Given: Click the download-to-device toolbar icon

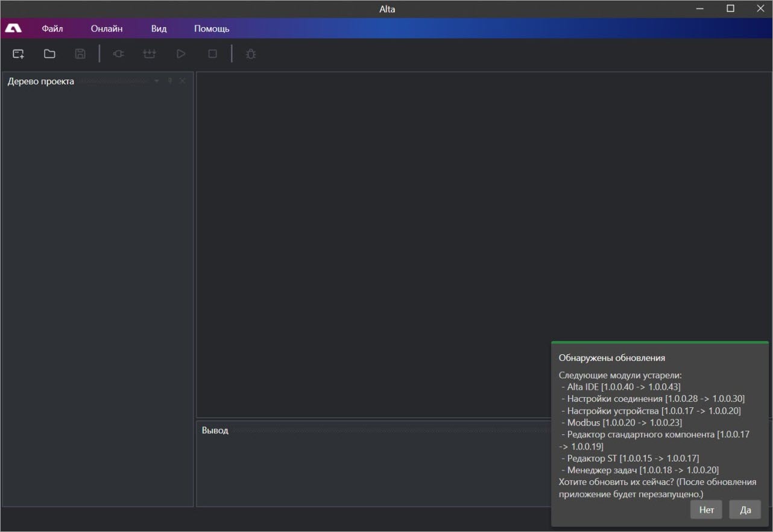Looking at the screenshot, I should [x=149, y=54].
